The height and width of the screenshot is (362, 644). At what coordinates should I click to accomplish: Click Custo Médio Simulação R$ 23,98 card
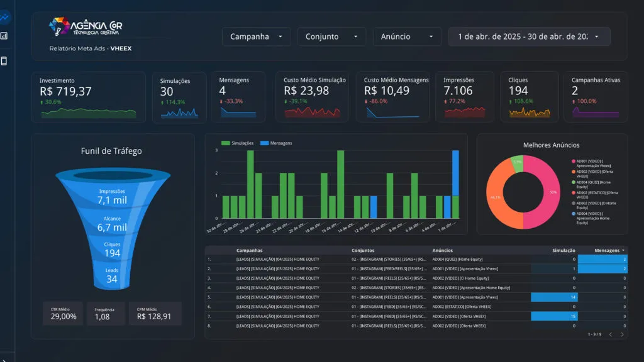click(312, 97)
